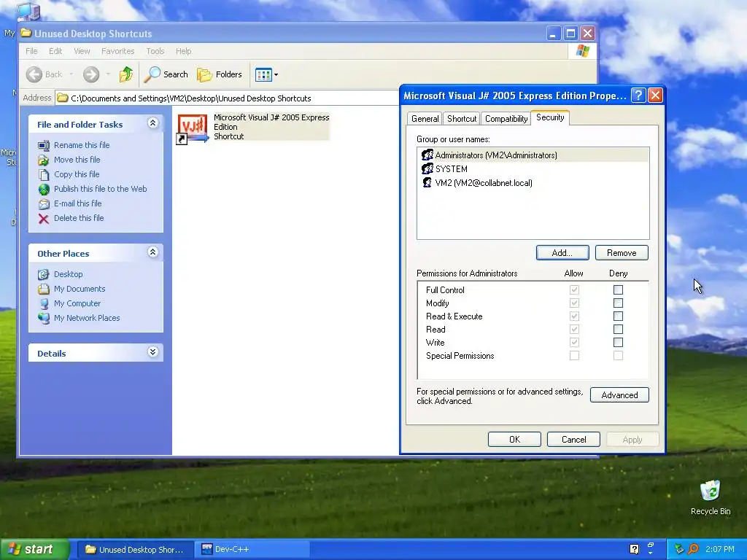Select the VM2 user icon in list

tap(427, 182)
